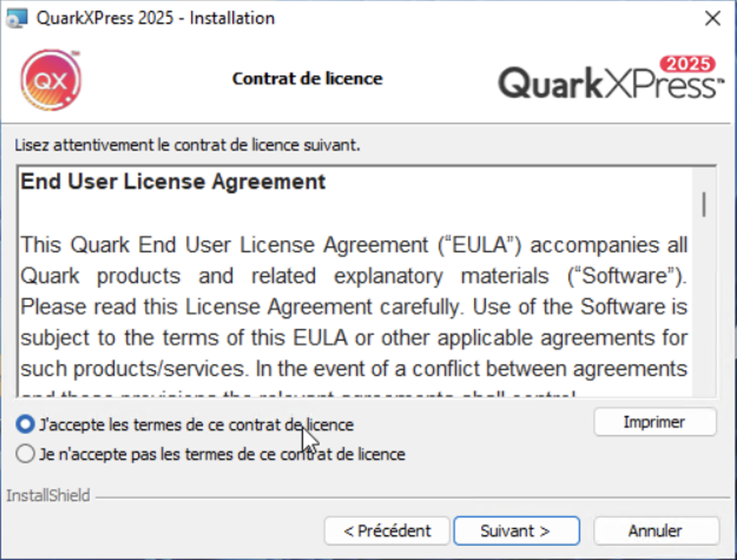737x560 pixels.
Task: Close the installer window with the X
Action: [x=712, y=18]
